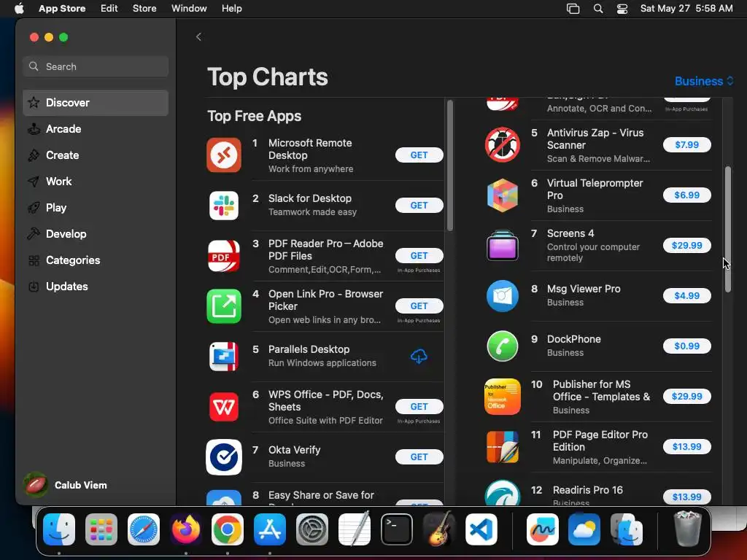Open Categories in the sidebar
747x560 pixels.
(96, 260)
